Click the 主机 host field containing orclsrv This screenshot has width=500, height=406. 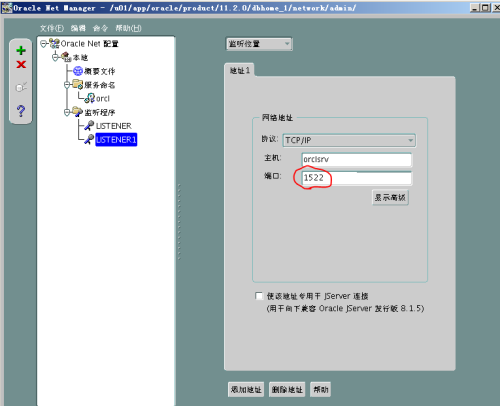pyautogui.click(x=356, y=159)
